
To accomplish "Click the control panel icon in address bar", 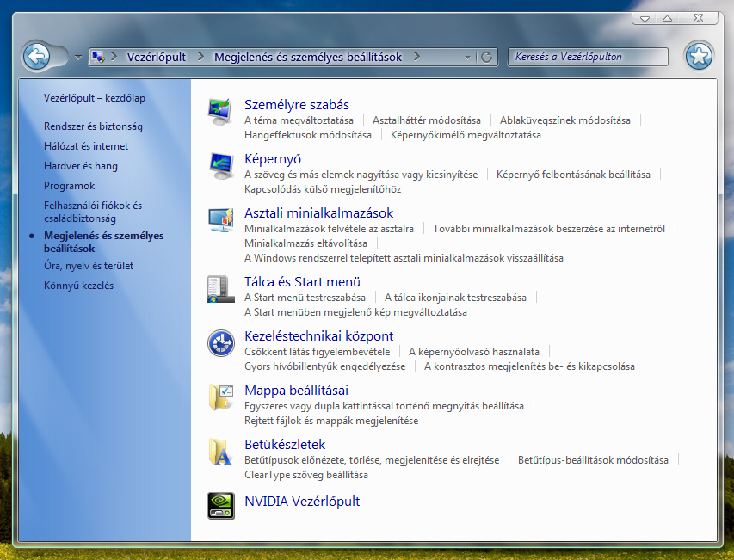I will 98,57.
